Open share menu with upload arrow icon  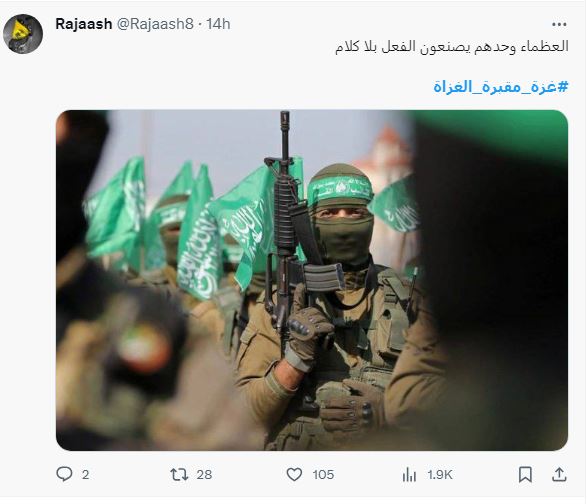point(559,474)
